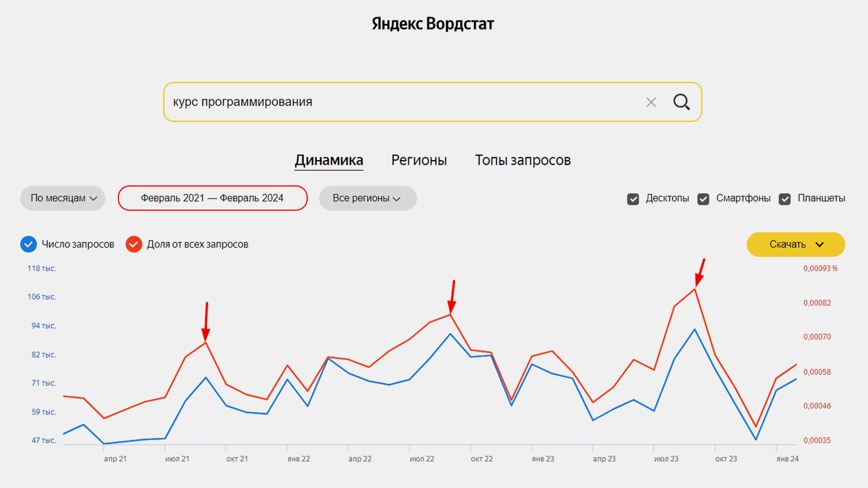Click the 'янв 23' axis label
The width and height of the screenshot is (868, 488).
[x=543, y=459]
